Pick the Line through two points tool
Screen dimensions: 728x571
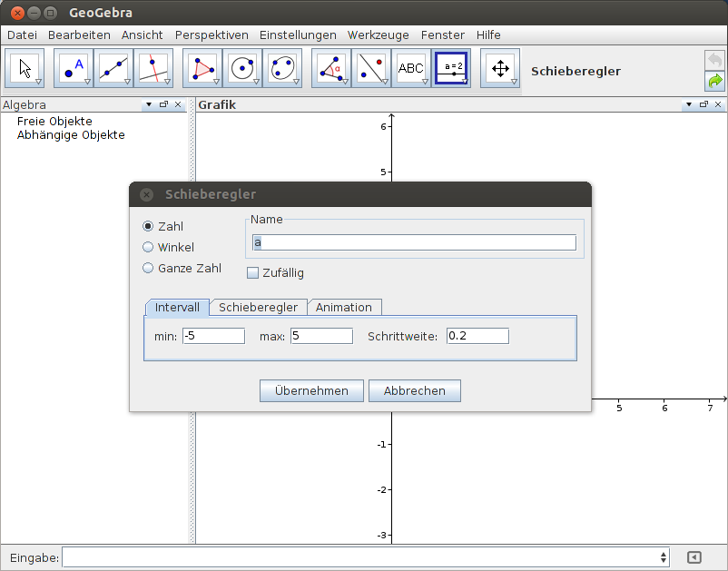pyautogui.click(x=113, y=67)
